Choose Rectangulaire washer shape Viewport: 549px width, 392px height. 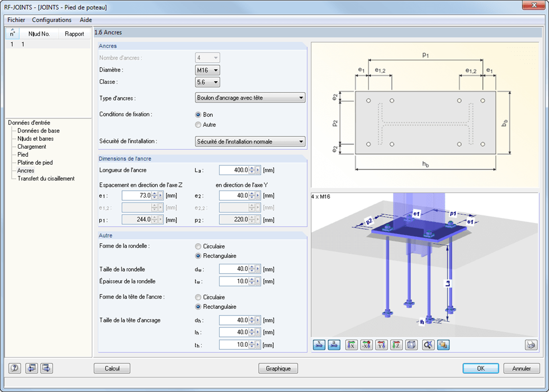[198, 256]
